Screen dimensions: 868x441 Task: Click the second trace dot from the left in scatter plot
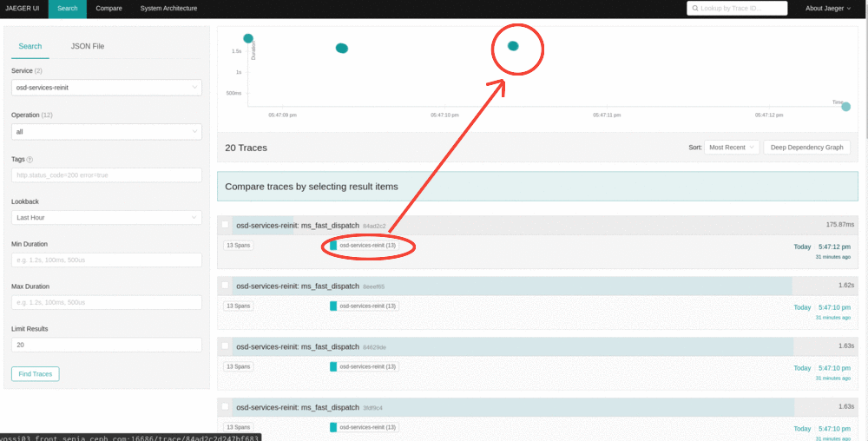coord(342,48)
